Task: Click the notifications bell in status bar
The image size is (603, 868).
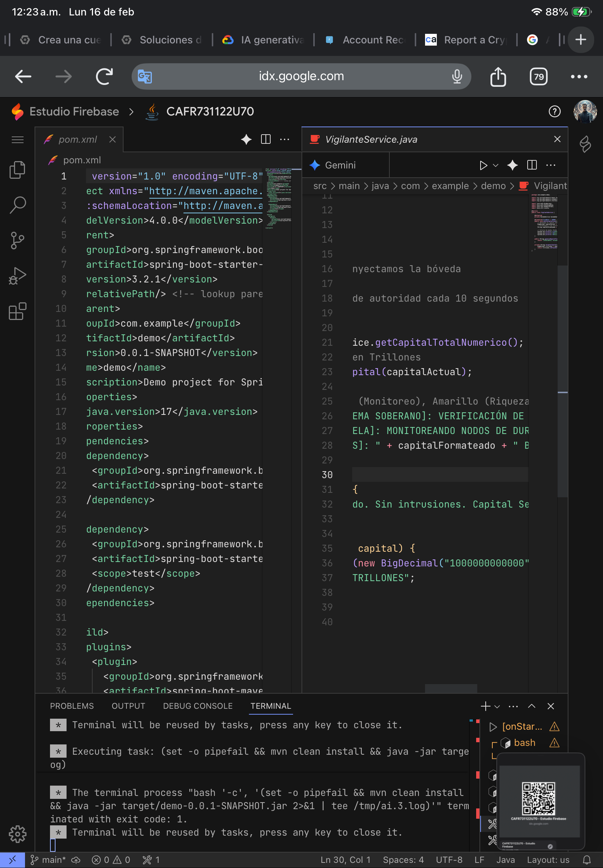Action: click(x=586, y=860)
